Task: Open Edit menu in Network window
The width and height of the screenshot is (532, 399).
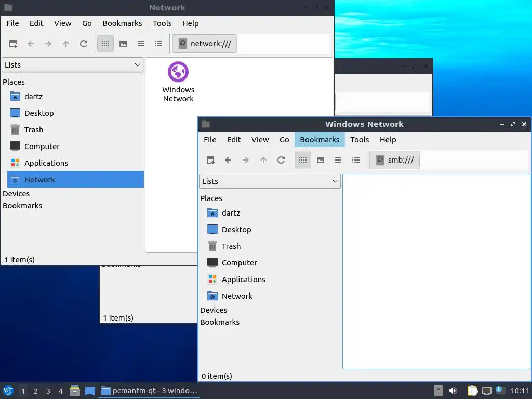Action: pos(36,23)
